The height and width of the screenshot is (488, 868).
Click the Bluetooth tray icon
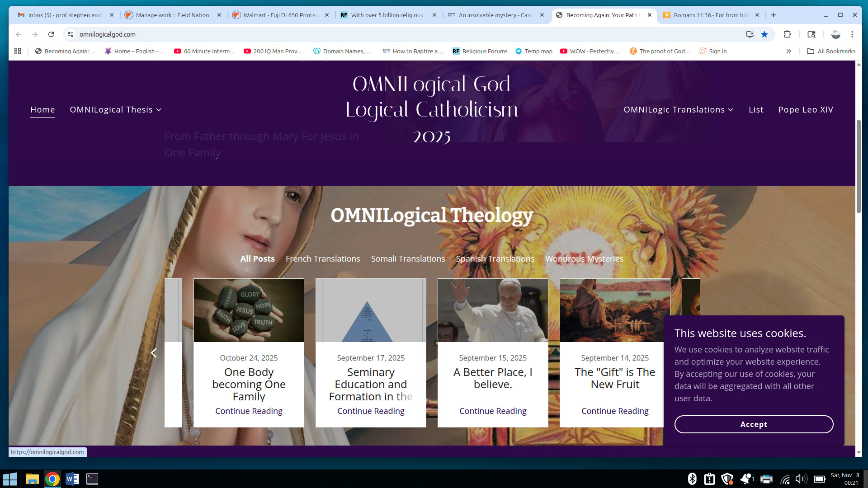[692, 479]
